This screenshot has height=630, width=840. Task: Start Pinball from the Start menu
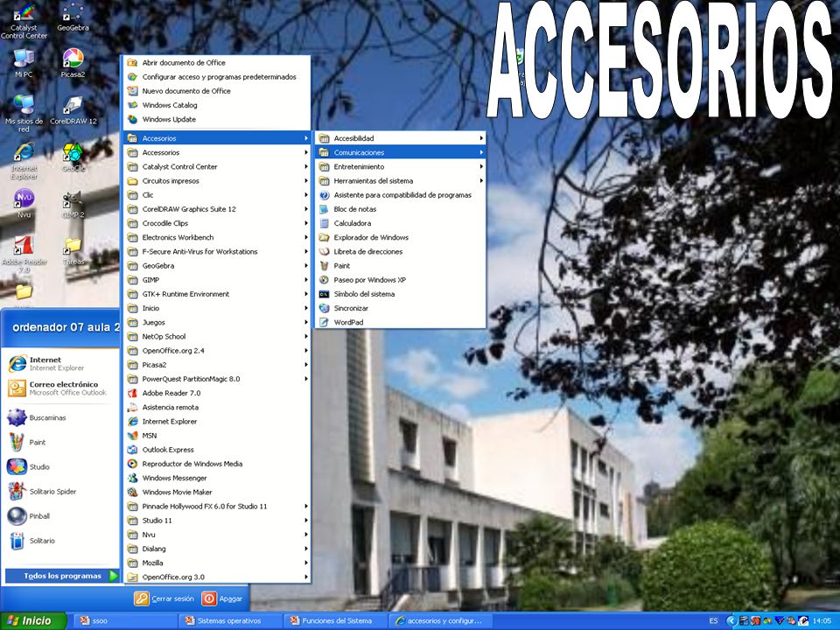(60, 516)
